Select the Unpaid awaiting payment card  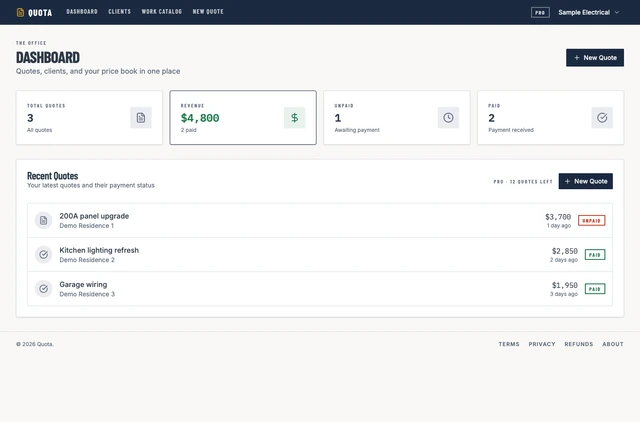coord(397,118)
